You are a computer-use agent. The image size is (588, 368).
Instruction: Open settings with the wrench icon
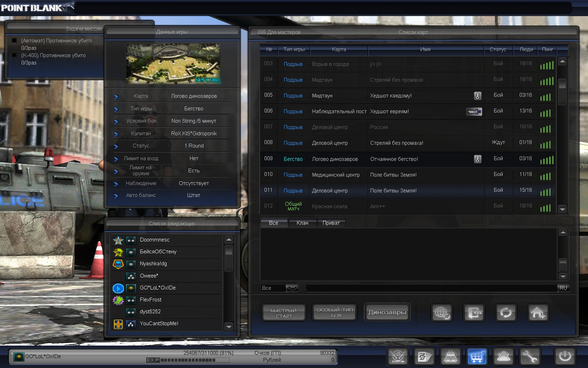pyautogui.click(x=530, y=357)
